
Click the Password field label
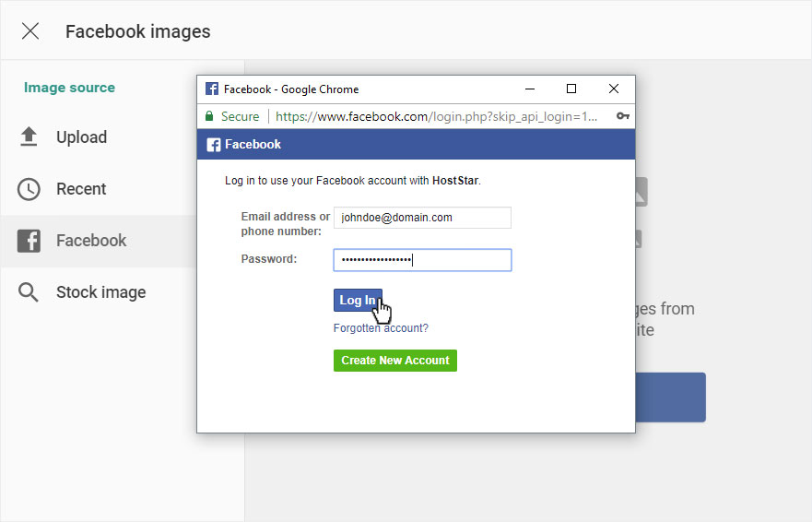click(269, 259)
